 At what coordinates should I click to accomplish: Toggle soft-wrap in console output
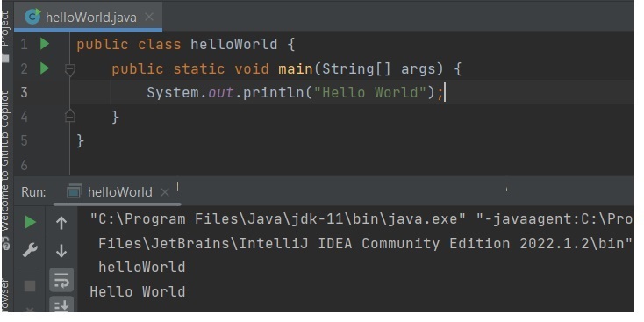[61, 280]
